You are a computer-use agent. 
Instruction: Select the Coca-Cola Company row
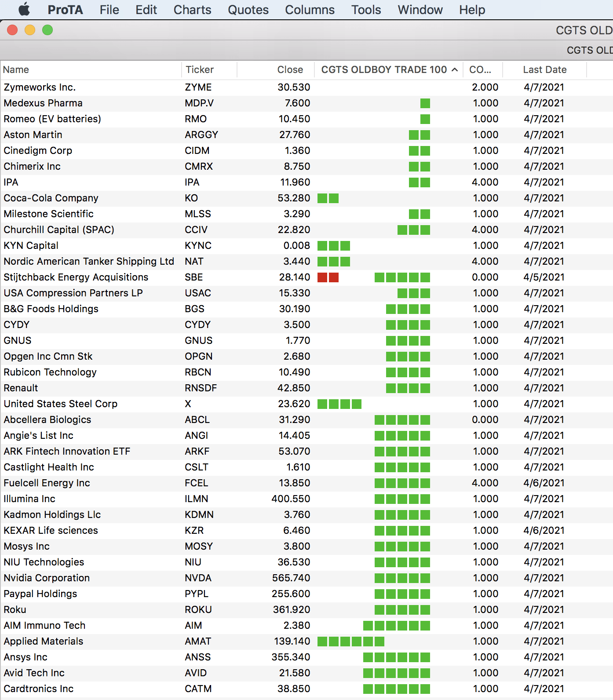[x=306, y=198]
